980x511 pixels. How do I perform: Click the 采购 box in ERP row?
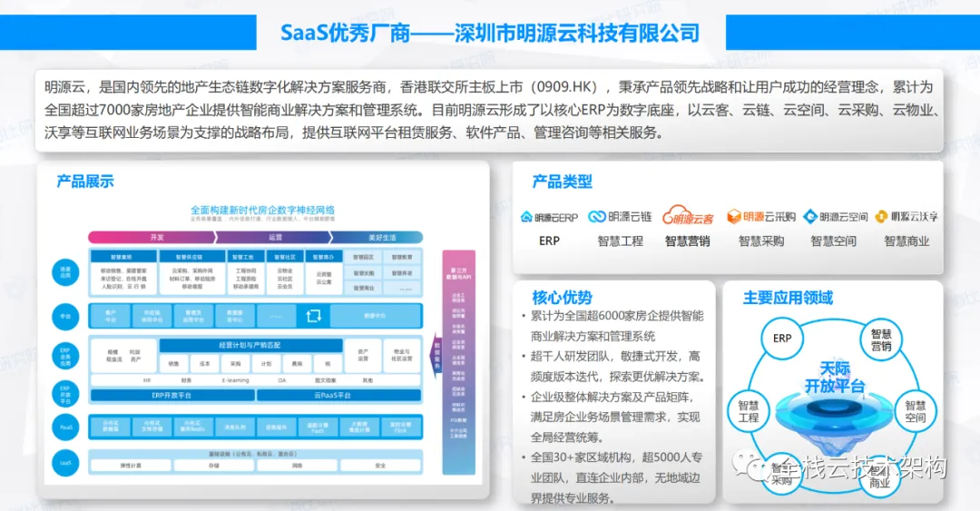(235, 363)
